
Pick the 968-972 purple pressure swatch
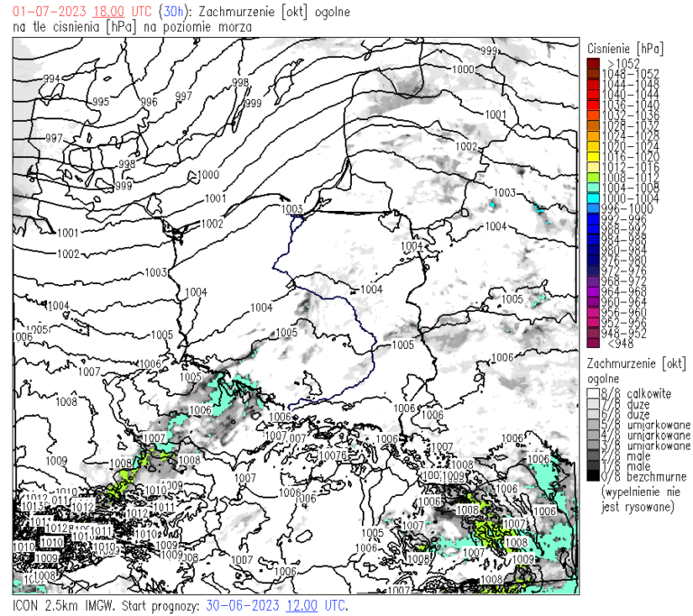pos(593,281)
